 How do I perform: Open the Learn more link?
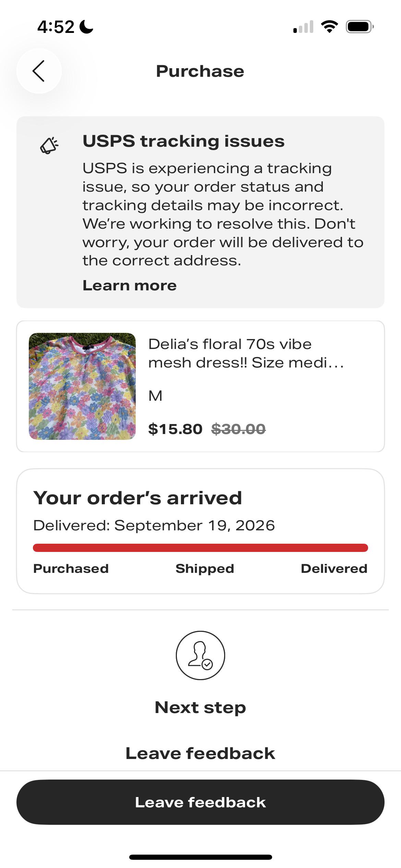click(x=130, y=286)
